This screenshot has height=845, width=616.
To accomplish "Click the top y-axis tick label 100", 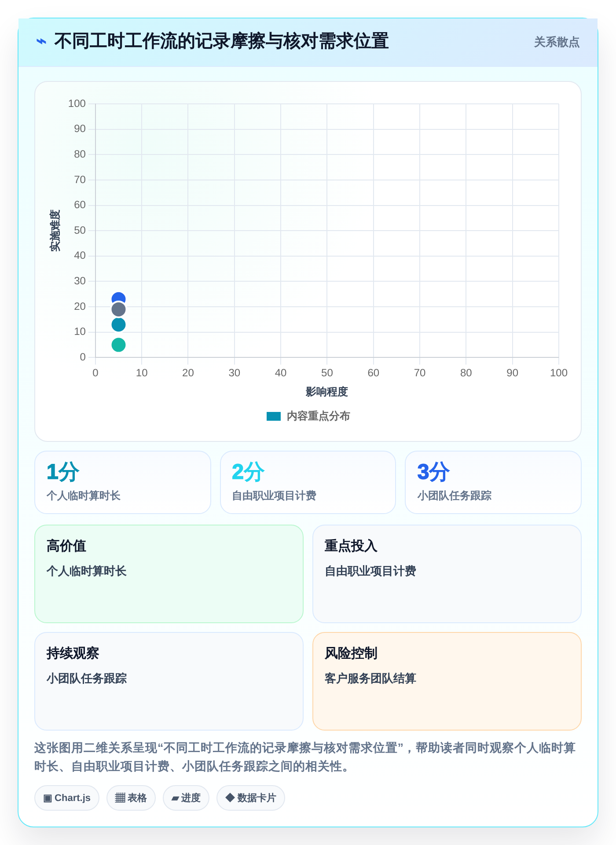I will click(x=77, y=103).
